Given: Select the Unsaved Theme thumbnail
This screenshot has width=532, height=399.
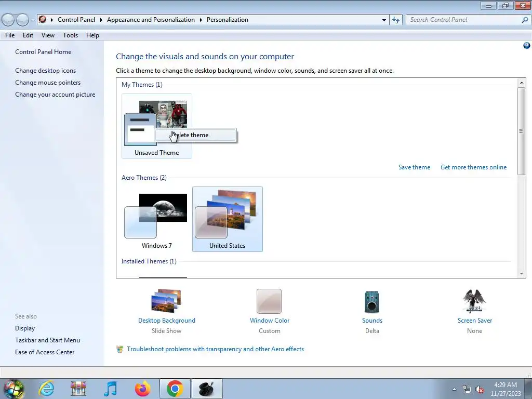Looking at the screenshot, I should coord(157,126).
